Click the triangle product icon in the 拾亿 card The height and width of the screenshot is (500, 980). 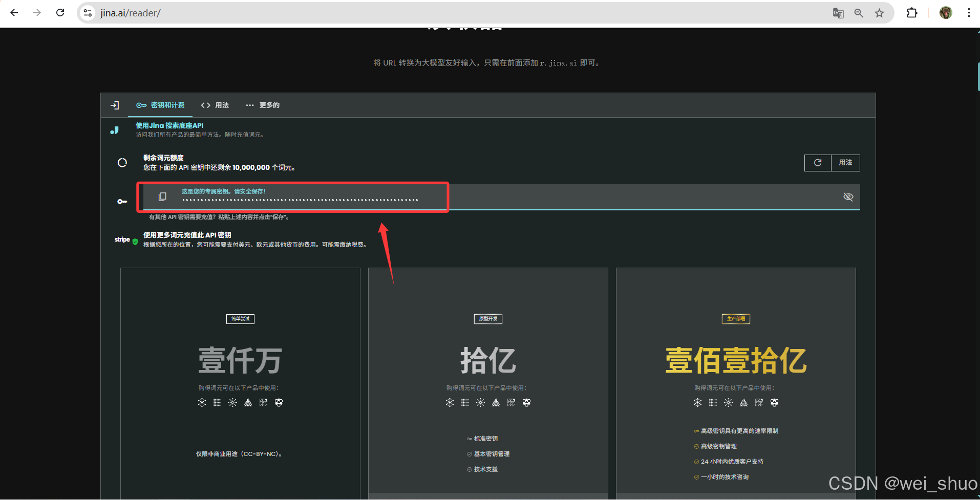tap(496, 402)
